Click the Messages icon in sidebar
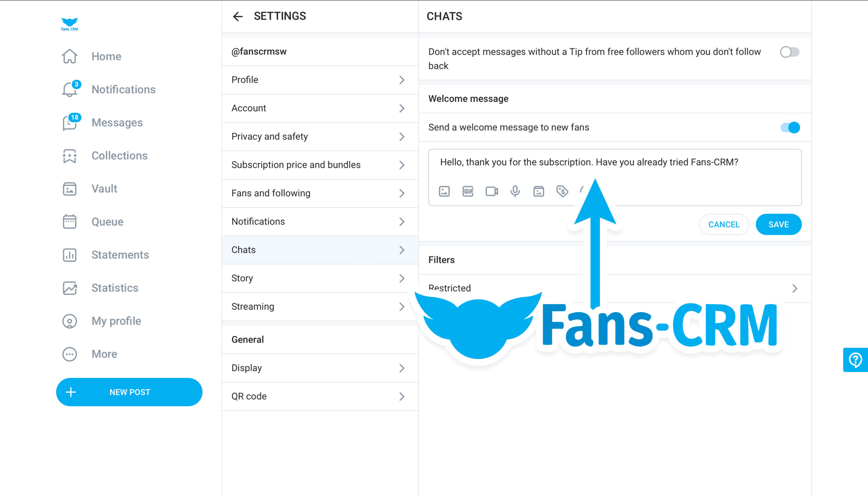This screenshot has width=868, height=496. click(70, 123)
